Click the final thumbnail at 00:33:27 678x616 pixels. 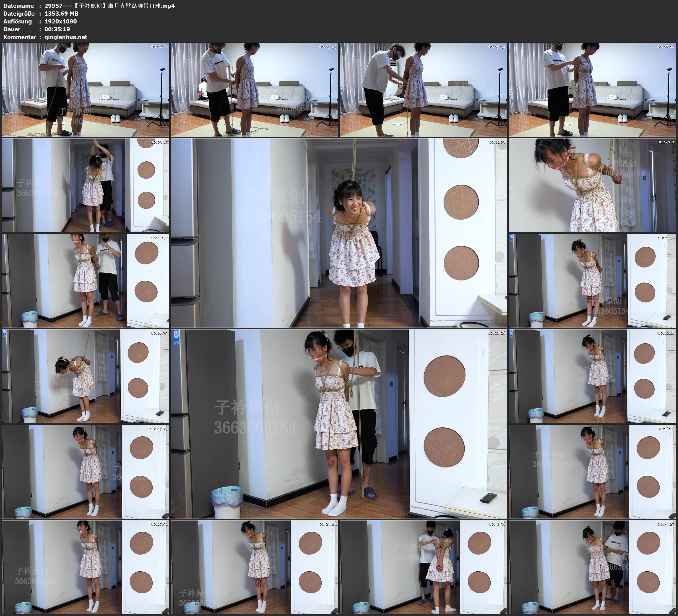[x=592, y=567]
